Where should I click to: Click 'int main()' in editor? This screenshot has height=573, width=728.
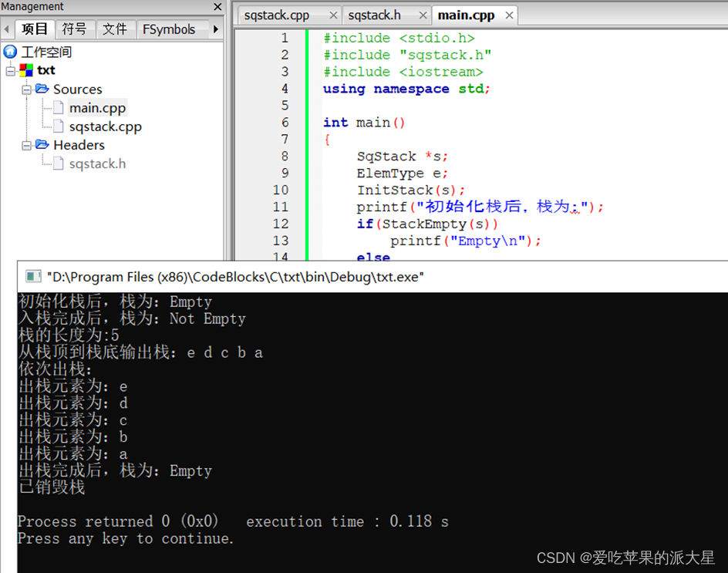tap(364, 123)
